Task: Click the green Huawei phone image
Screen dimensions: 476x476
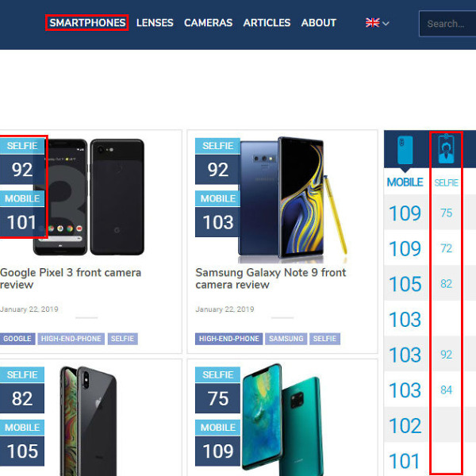Action: point(282,420)
